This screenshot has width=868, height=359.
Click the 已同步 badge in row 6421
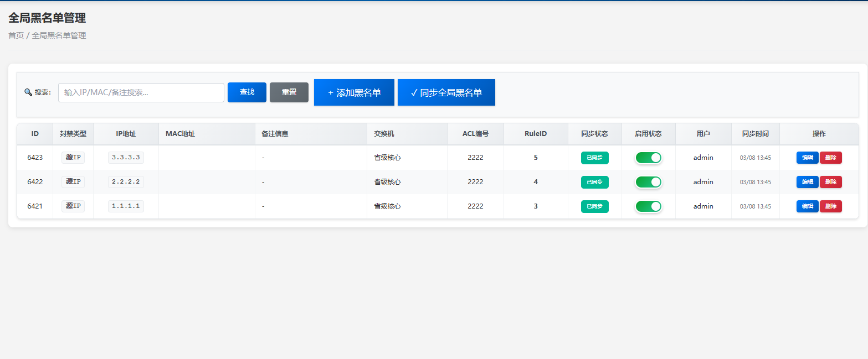595,206
